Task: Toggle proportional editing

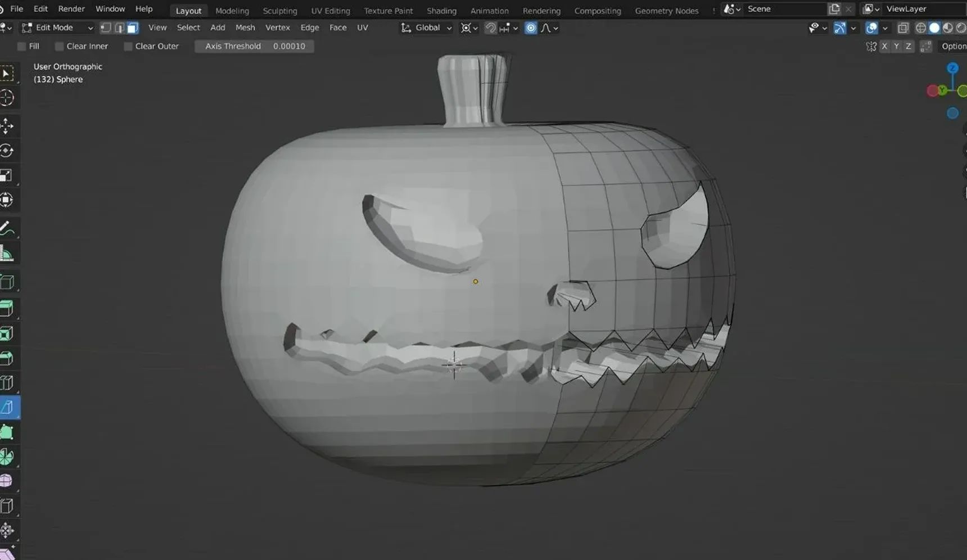Action: [530, 28]
